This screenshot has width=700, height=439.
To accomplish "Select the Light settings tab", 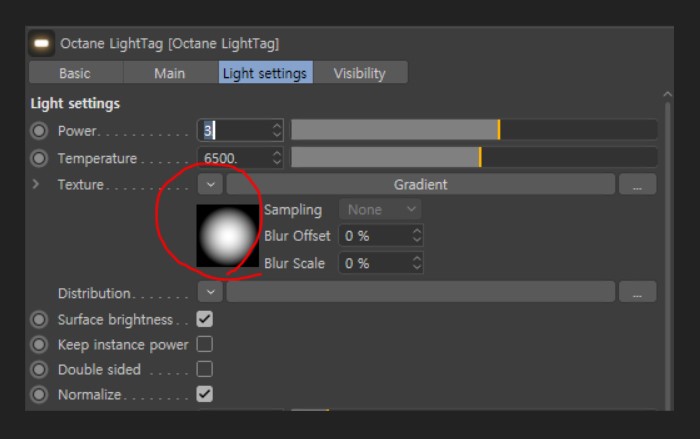I will (x=265, y=73).
